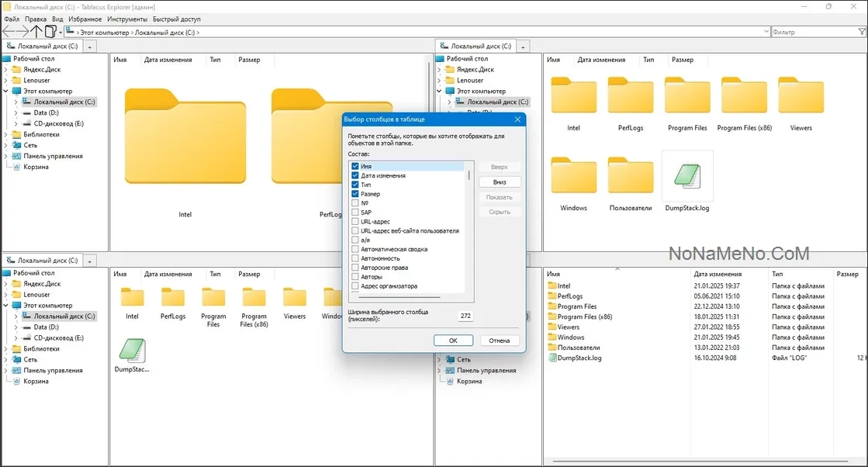
Task: Click the column list vertical scrollbar
Action: (469, 228)
